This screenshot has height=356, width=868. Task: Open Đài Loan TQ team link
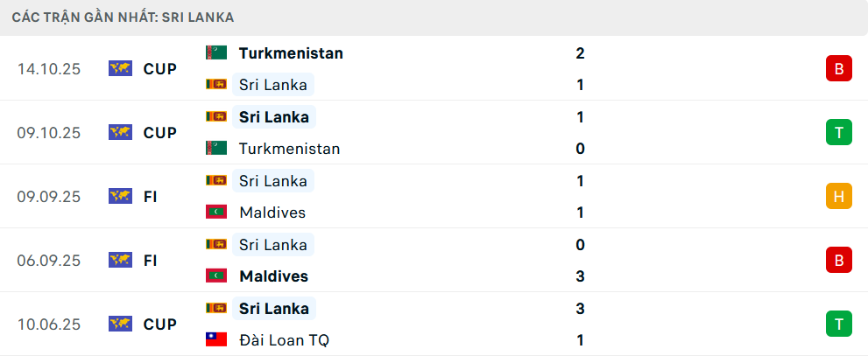[x=284, y=340]
